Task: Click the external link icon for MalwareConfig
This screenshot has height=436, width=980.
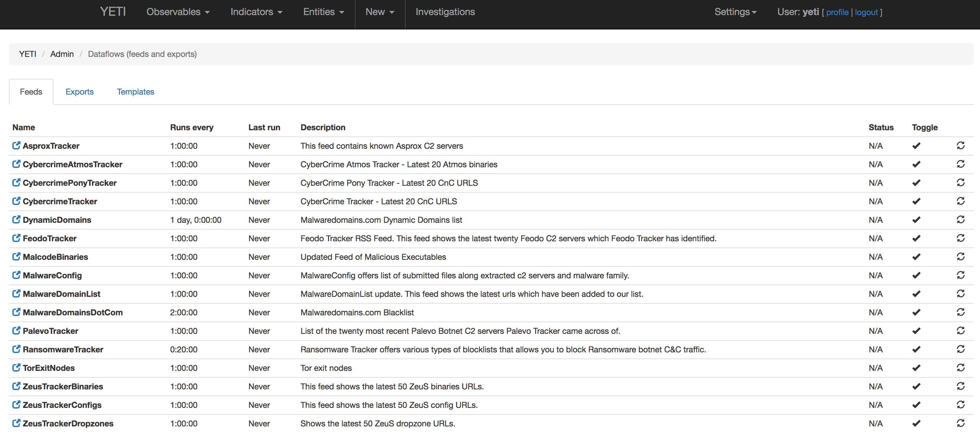Action: [x=16, y=275]
